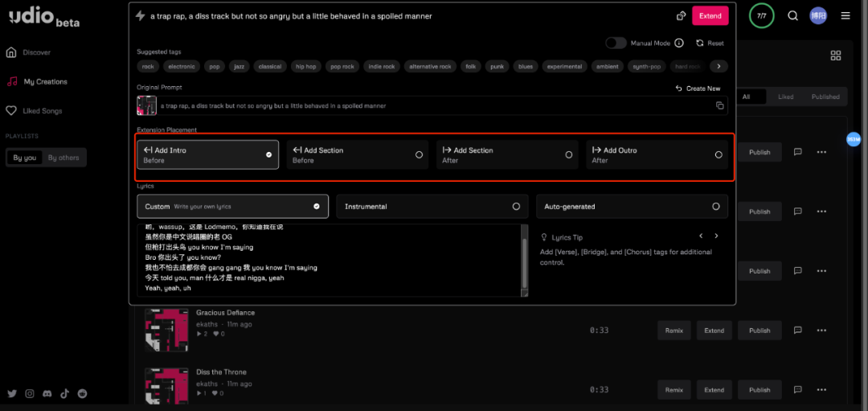
Task: Open the TikTok social link icon
Action: [x=65, y=393]
